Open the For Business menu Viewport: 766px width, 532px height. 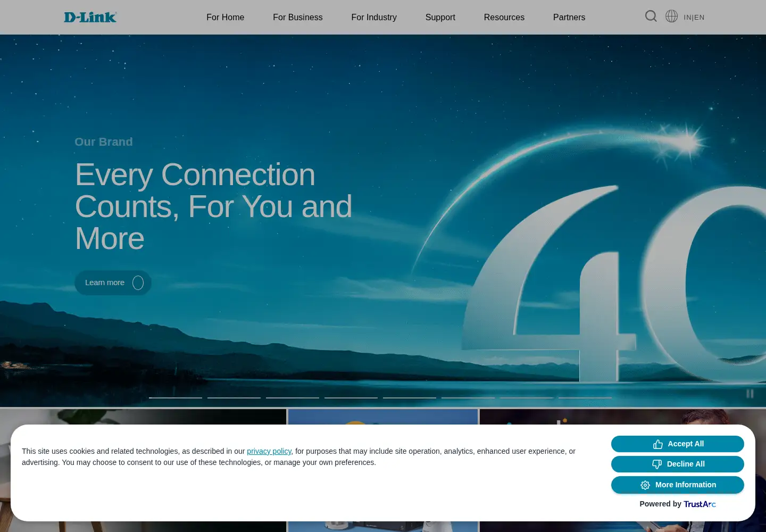point(298,17)
